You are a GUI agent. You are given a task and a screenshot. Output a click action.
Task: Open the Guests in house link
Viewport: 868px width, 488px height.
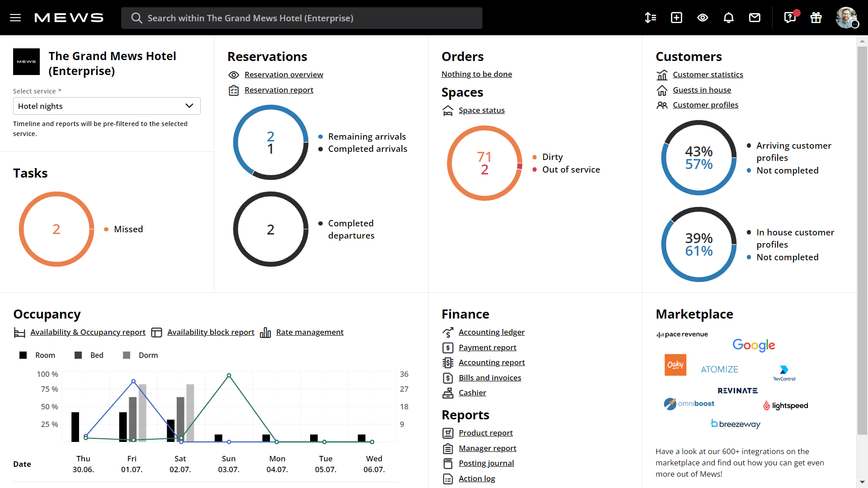702,90
